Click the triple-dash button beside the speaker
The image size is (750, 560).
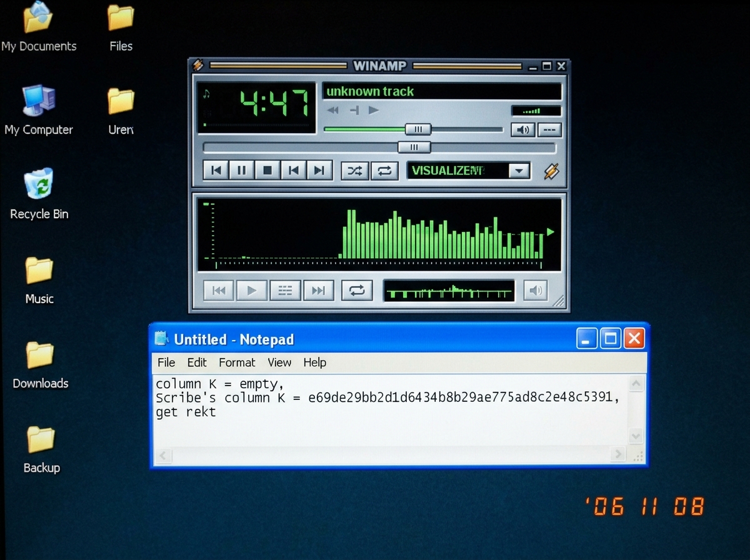549,130
